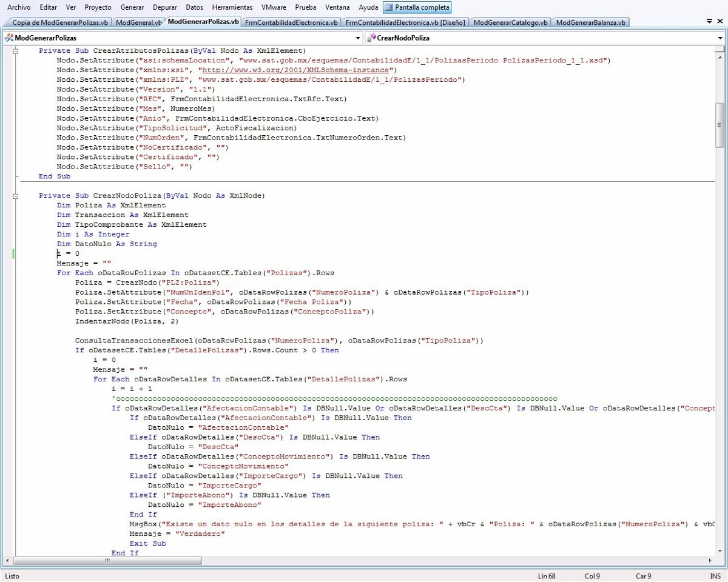Image resolution: width=728 pixels, height=582 pixels.
Task: Click the "IndentarNodo(Poliza, 2)" line
Action: tap(127, 322)
